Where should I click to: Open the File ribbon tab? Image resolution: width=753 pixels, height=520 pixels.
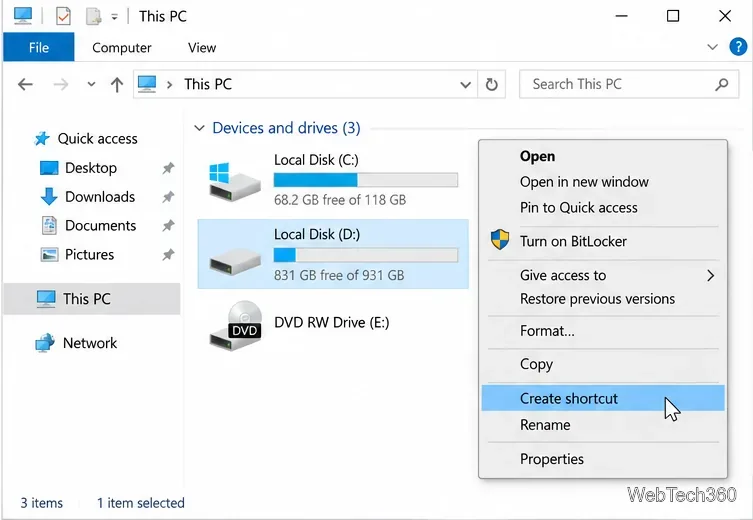(39, 47)
